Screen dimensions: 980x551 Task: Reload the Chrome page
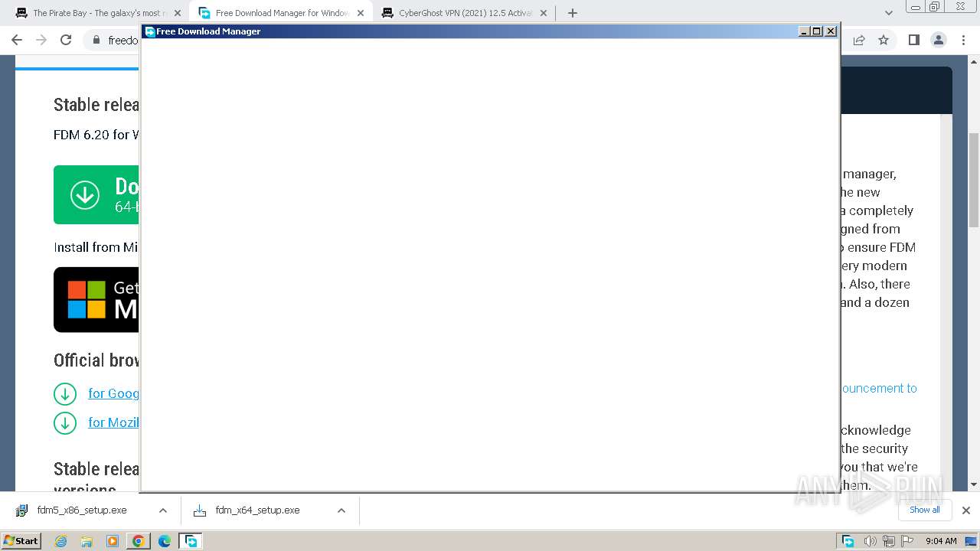pyautogui.click(x=66, y=40)
